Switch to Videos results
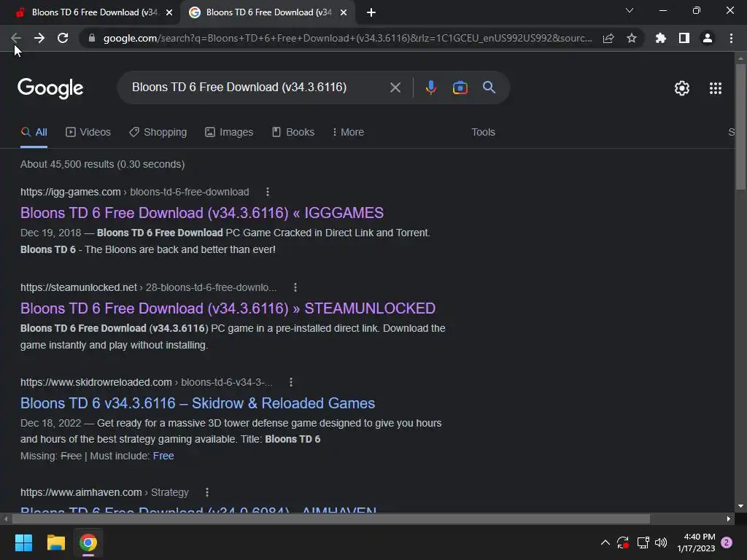Screen dimensions: 747x560 coord(88,132)
